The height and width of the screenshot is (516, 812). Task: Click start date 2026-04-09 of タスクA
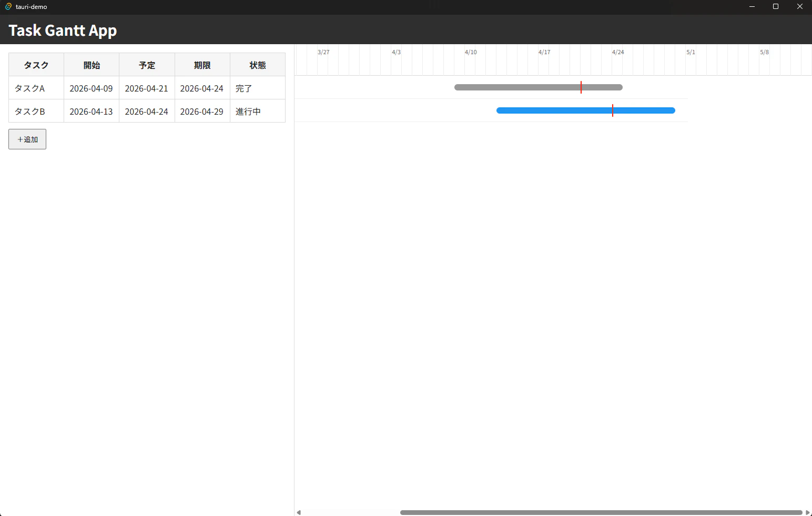pos(92,88)
